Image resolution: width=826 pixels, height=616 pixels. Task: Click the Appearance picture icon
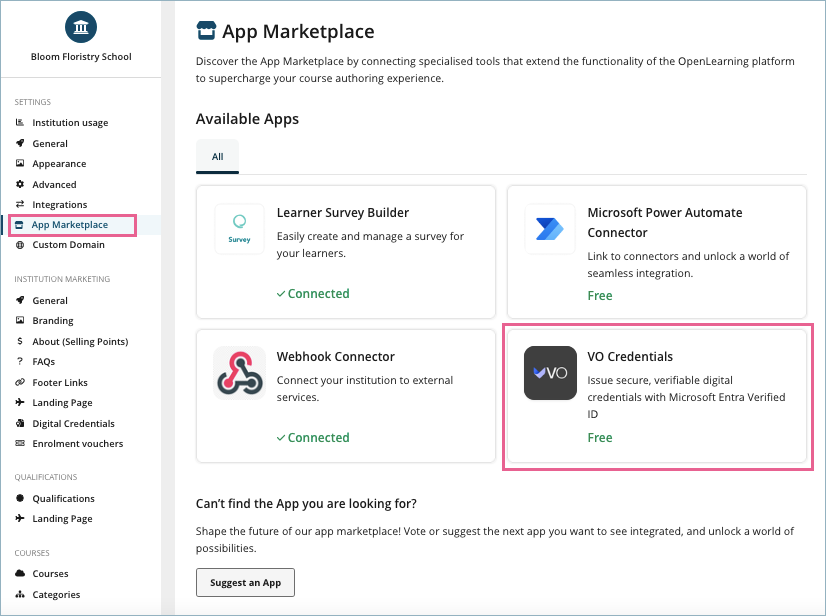(20, 163)
